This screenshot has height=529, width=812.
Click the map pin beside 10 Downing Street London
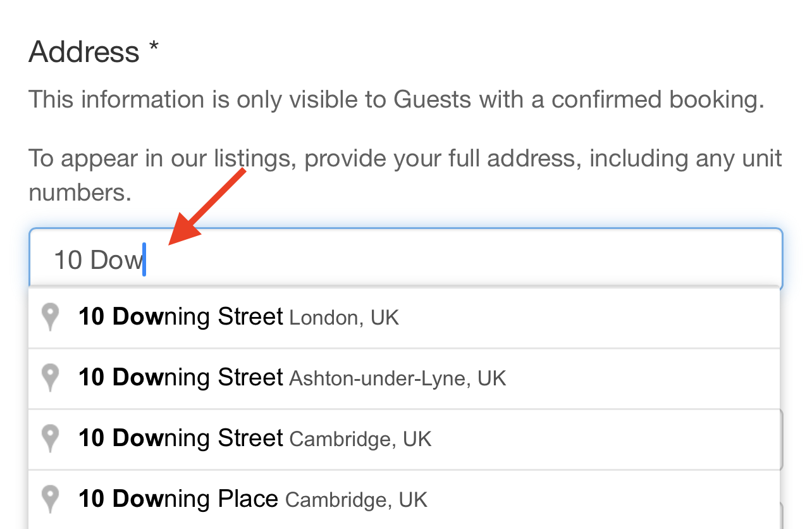50,317
